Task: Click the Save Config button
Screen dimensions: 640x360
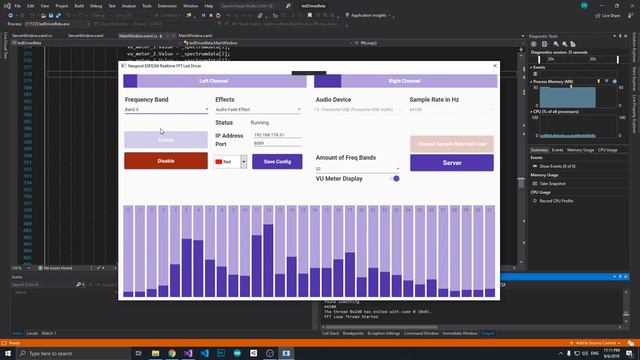Action: coord(277,162)
